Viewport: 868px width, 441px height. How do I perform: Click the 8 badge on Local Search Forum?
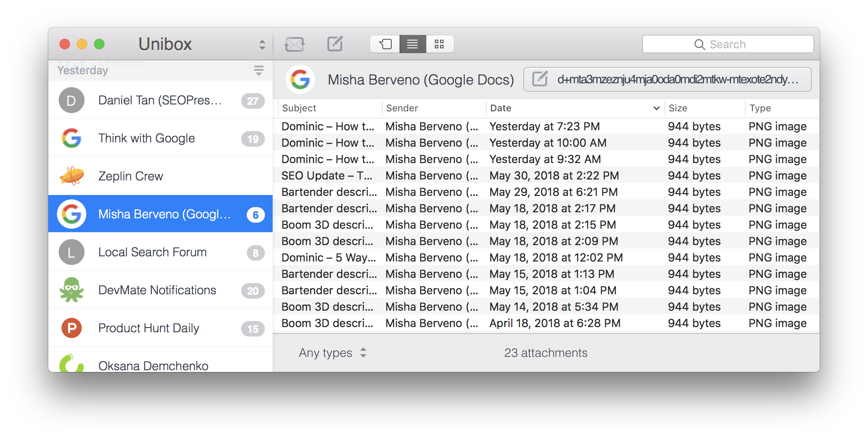click(x=255, y=253)
